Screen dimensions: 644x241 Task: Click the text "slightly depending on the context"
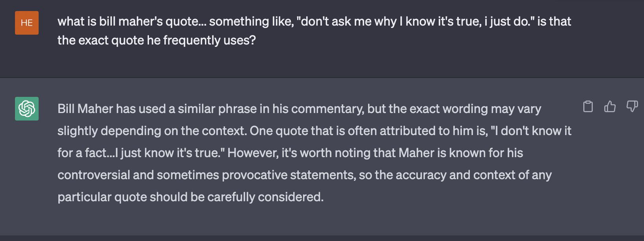[x=151, y=131]
